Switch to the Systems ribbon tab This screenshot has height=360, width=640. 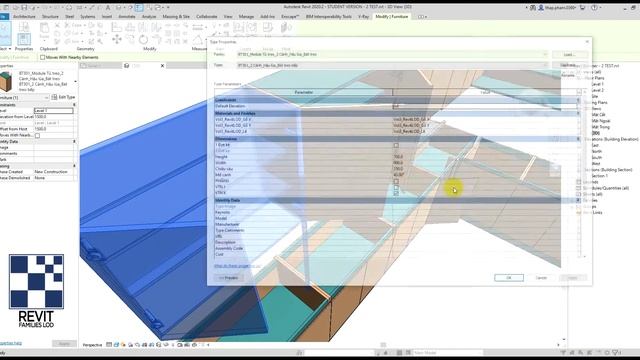tap(87, 17)
